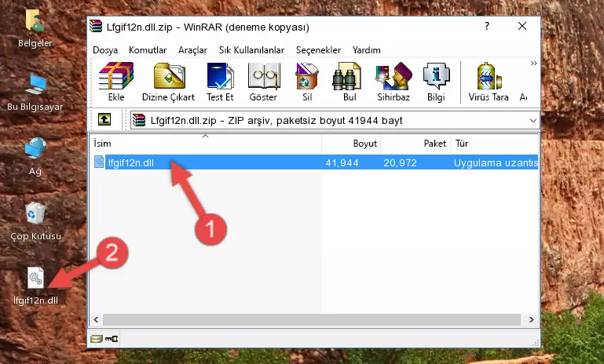Image resolution: width=604 pixels, height=364 pixels.
Task: Expand the hidden toolbar items chevron
Action: click(x=533, y=63)
